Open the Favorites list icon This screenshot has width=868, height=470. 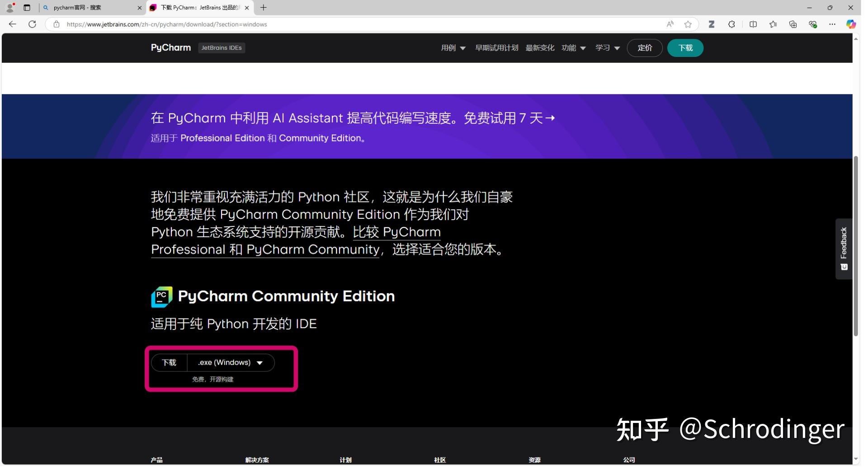774,24
